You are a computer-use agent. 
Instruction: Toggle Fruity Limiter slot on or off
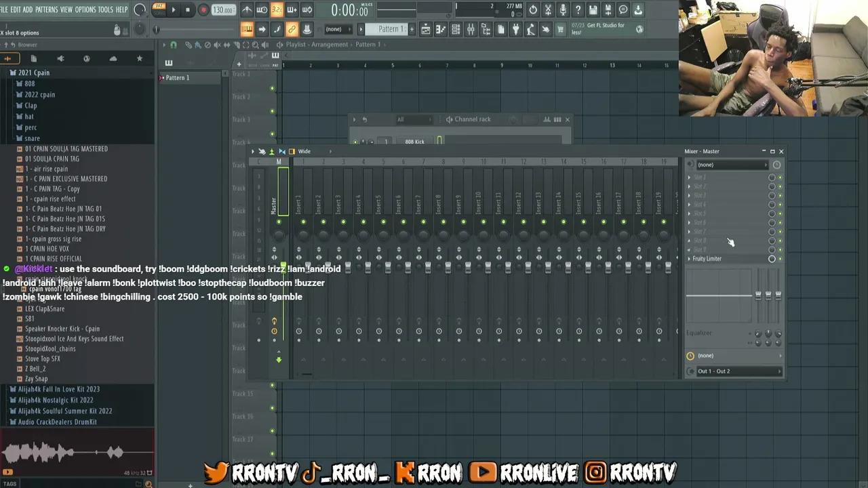pos(780,259)
